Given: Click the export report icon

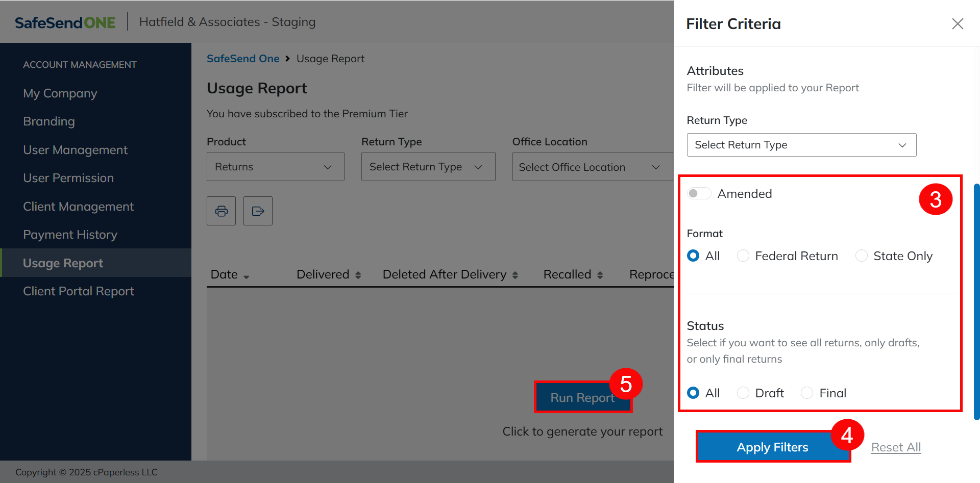Looking at the screenshot, I should (x=258, y=211).
